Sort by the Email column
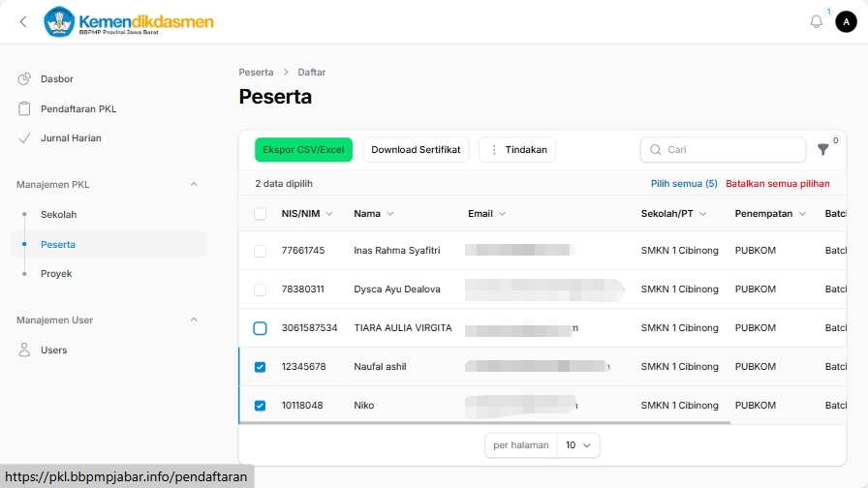 point(486,214)
